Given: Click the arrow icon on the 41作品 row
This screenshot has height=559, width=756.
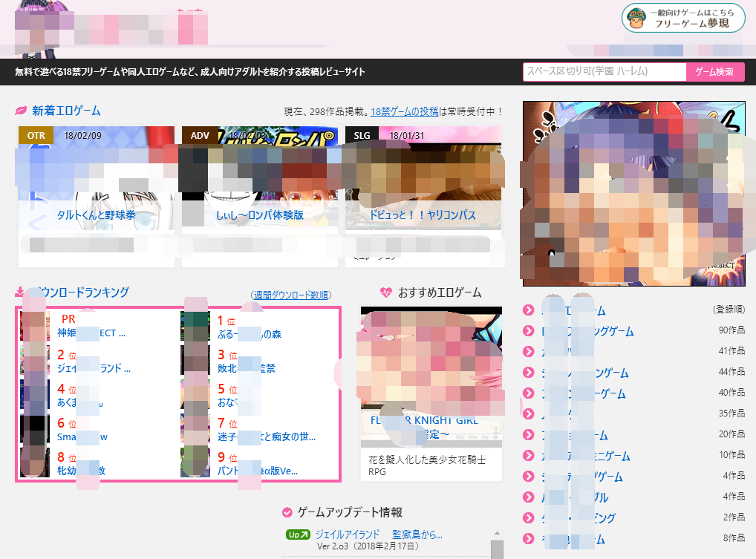Looking at the screenshot, I should pos(529,351).
